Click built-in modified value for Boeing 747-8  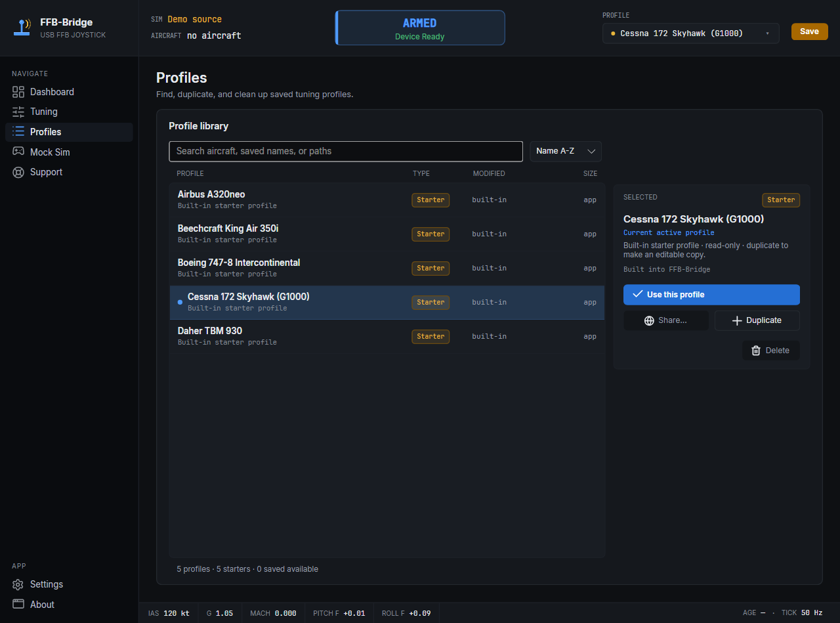tap(490, 268)
